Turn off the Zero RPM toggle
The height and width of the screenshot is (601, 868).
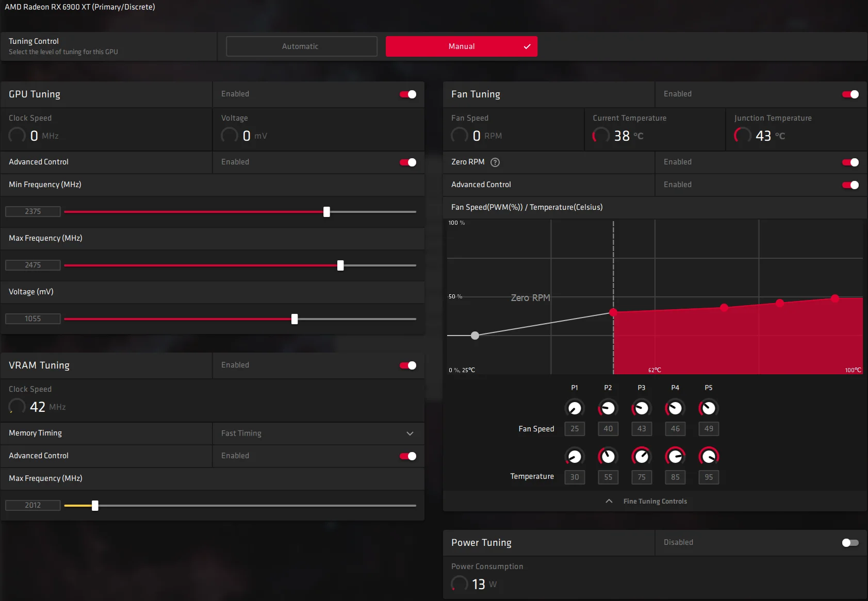pyautogui.click(x=850, y=162)
